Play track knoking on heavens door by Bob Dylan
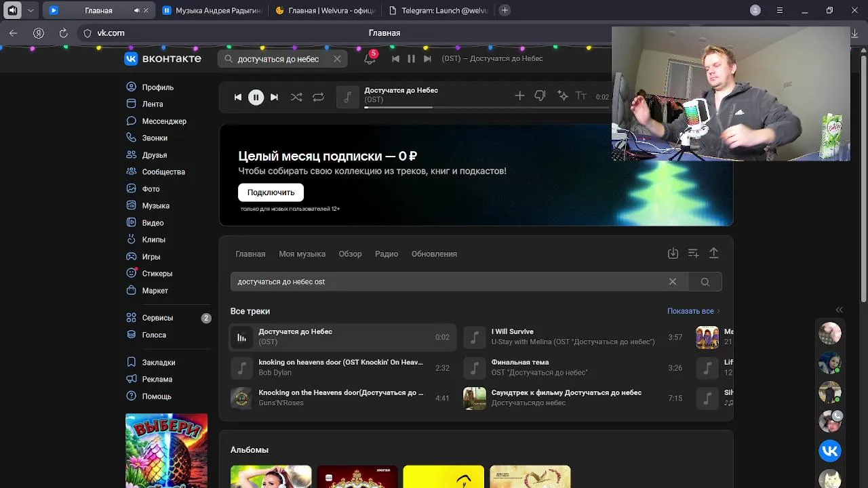 pyautogui.click(x=343, y=367)
